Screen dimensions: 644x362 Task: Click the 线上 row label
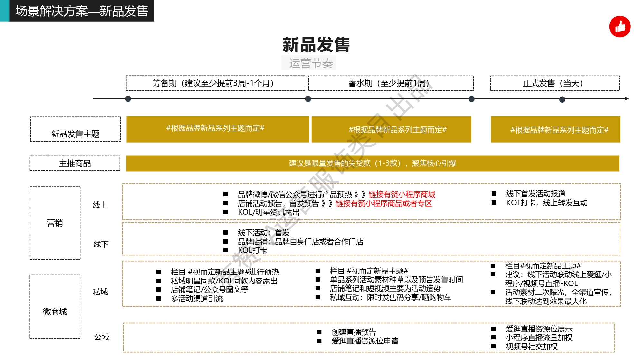click(100, 205)
